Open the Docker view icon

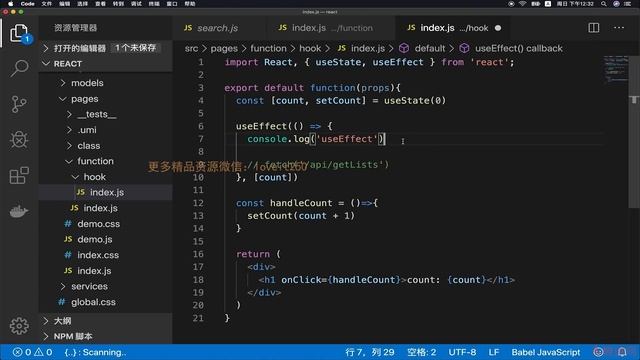click(x=19, y=211)
